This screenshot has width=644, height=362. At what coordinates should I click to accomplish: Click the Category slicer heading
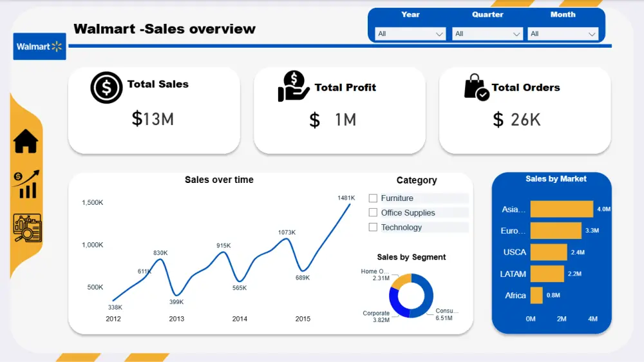[x=417, y=180]
